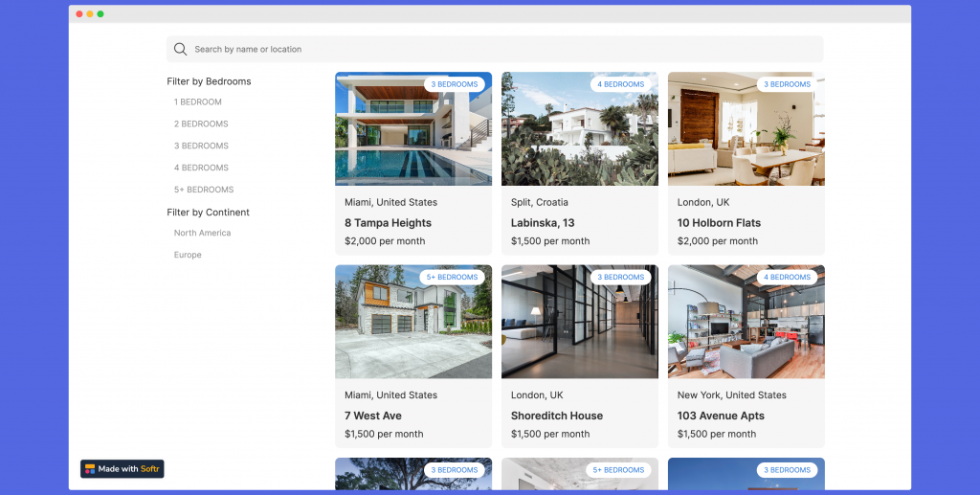Click the Filter by Continent heading
The width and height of the screenshot is (980, 495).
208,213
